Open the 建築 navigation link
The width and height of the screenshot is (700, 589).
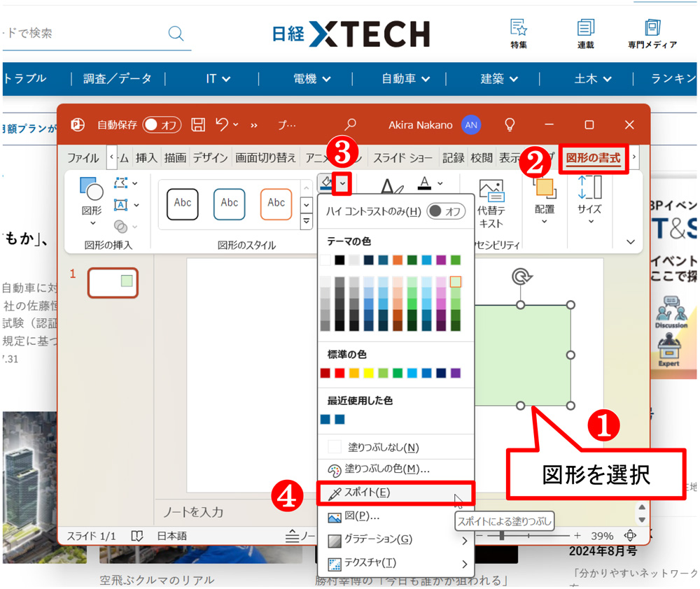(499, 79)
